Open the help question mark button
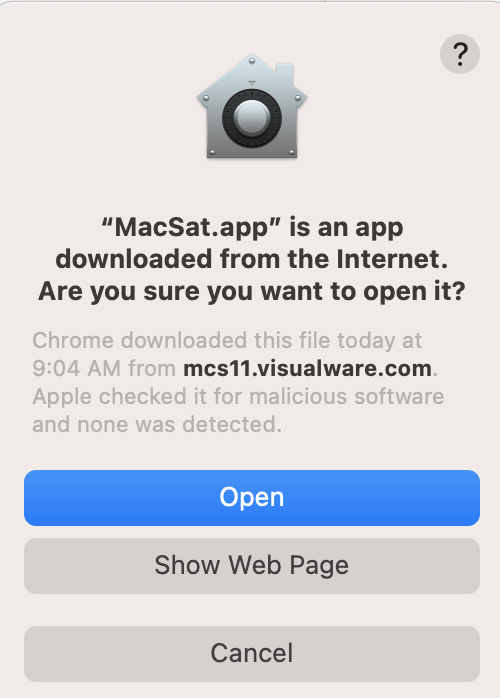This screenshot has height=698, width=500. tap(459, 54)
